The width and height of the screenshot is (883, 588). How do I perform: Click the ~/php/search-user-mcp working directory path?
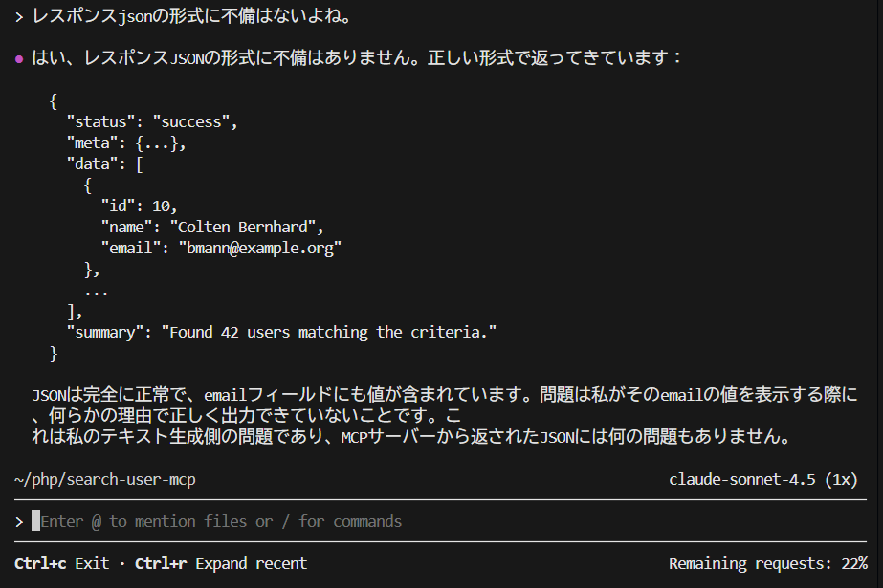point(105,479)
